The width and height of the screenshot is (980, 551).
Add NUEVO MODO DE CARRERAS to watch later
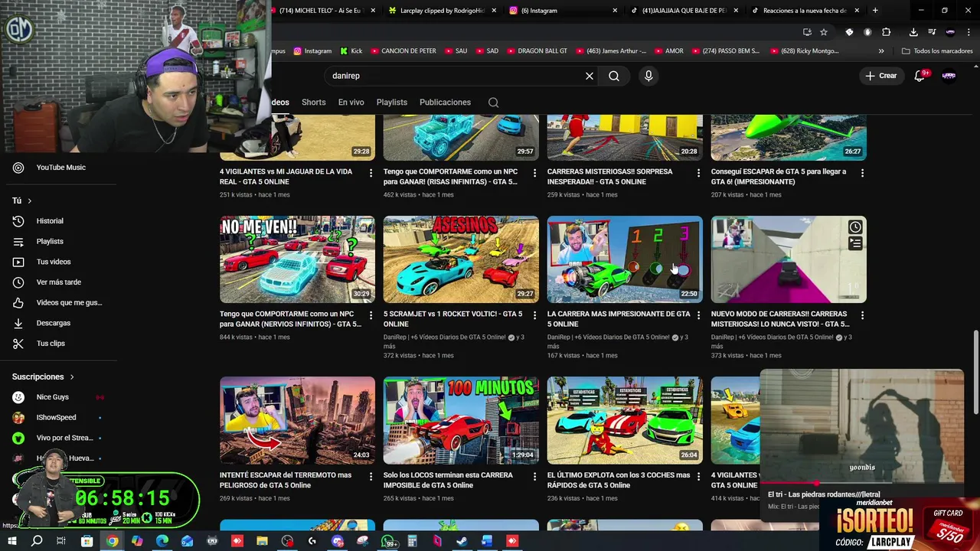[855, 227]
